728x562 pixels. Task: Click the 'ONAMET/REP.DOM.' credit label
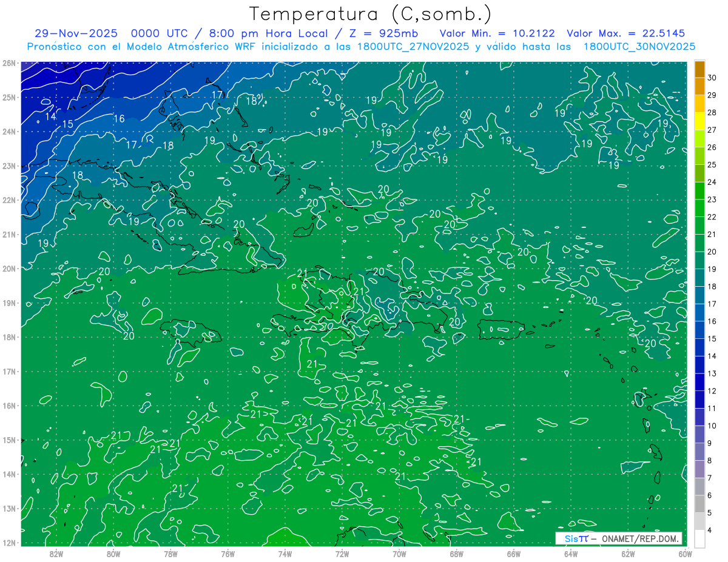click(x=639, y=538)
